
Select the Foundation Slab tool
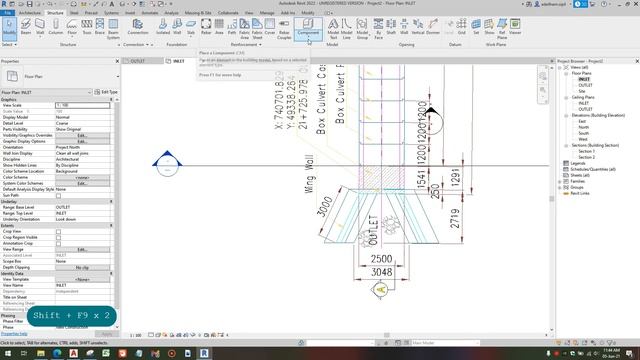[x=191, y=27]
